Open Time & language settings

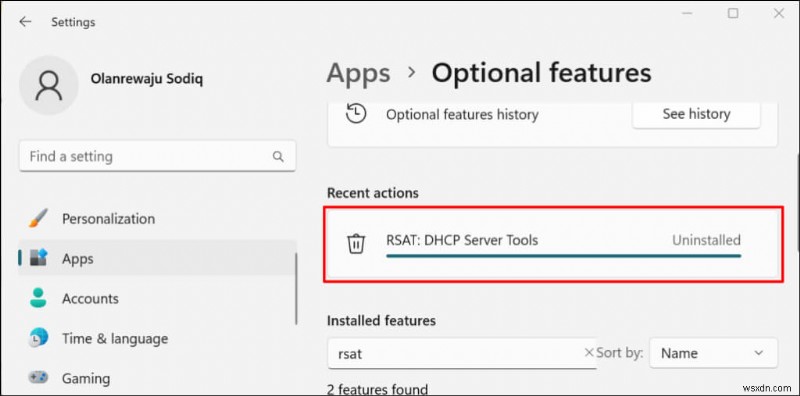point(157,338)
